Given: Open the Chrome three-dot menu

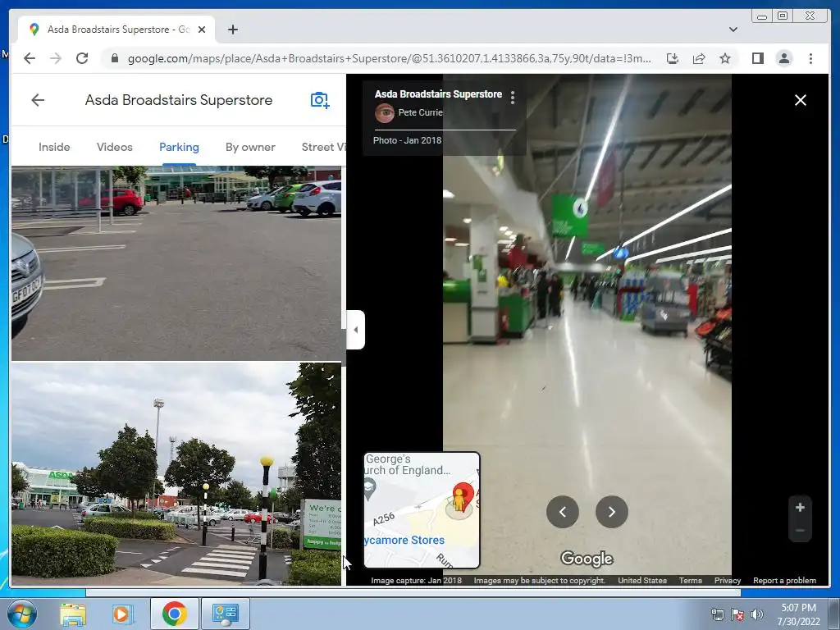Looking at the screenshot, I should point(810,58).
